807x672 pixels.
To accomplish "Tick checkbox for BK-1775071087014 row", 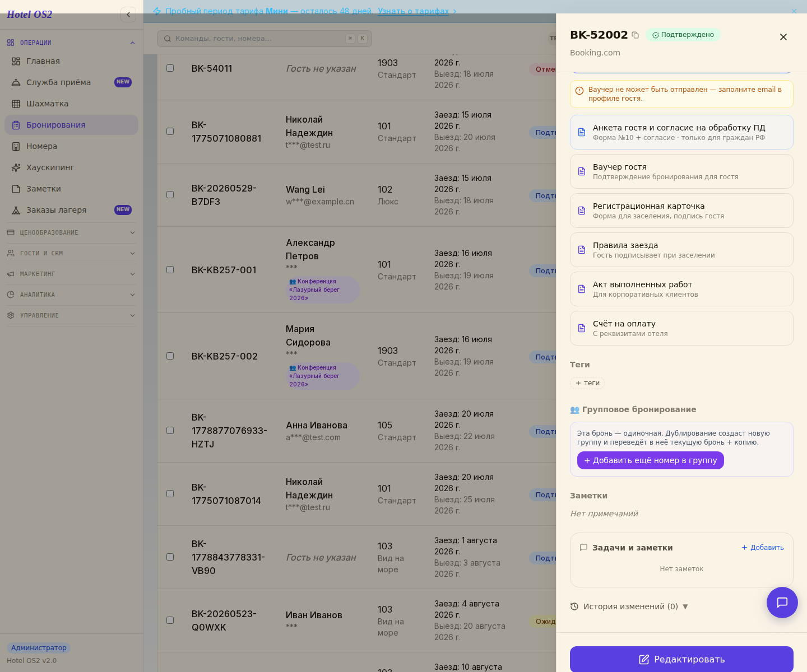I will coord(170,493).
